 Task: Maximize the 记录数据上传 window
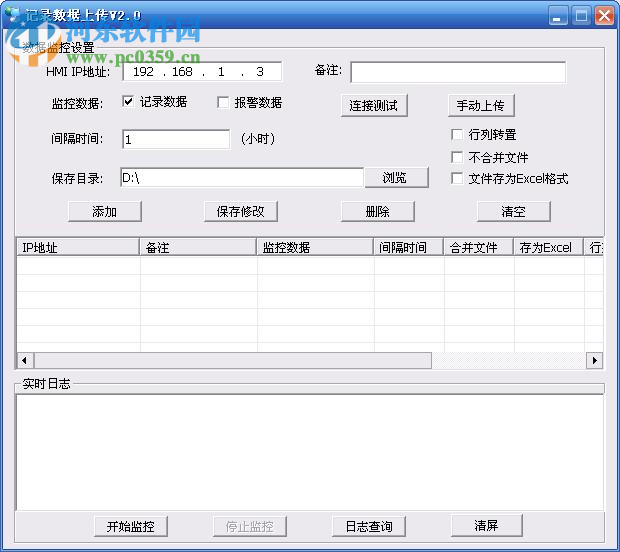(581, 16)
